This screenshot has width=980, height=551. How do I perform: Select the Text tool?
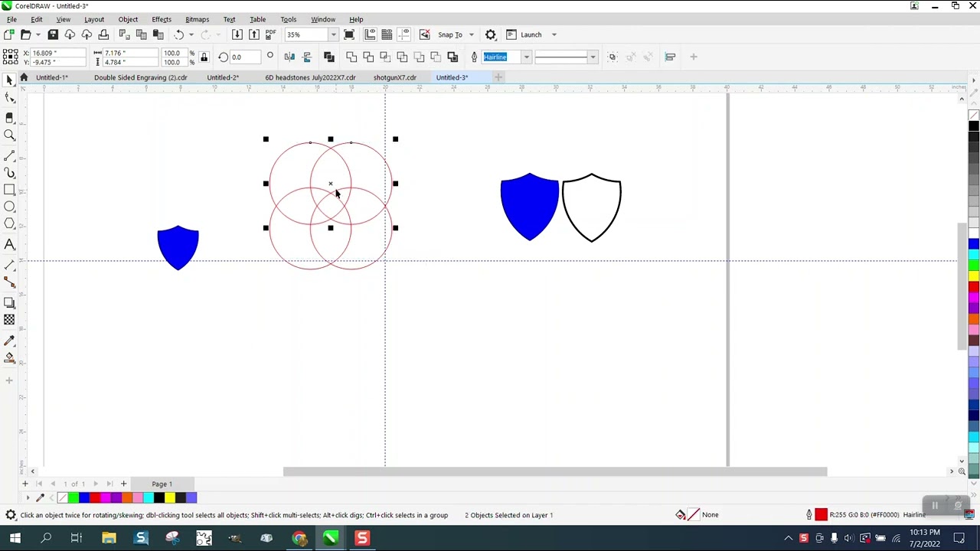tap(9, 245)
